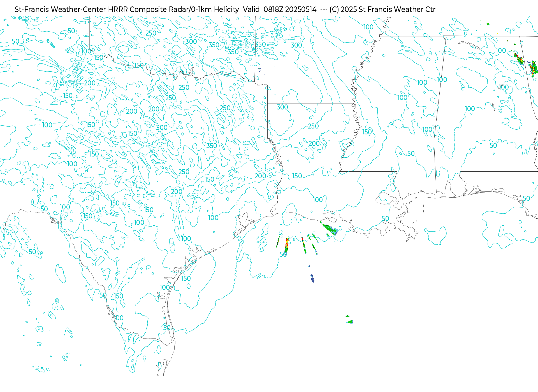538x392 pixels.
Task: Click the "(C) 2025 St Francis Weather Ctr" copyright text
Action: [382, 10]
